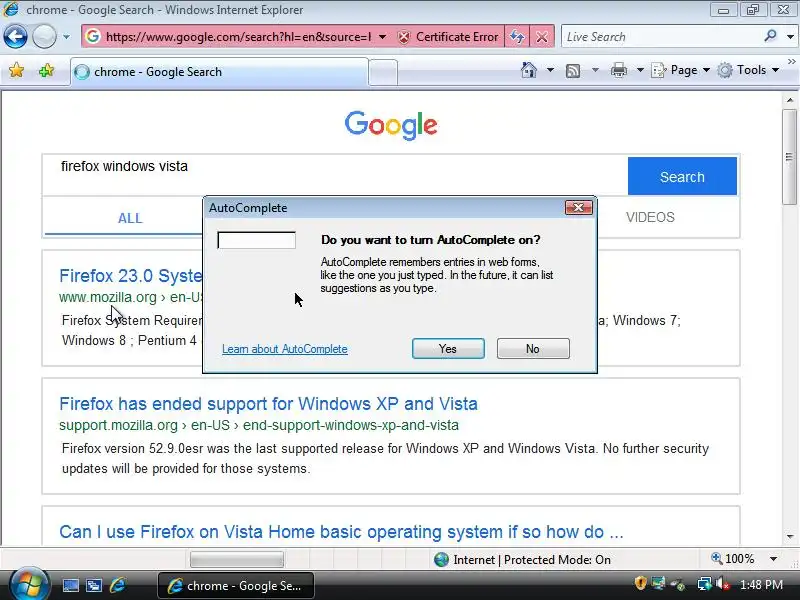Image resolution: width=800 pixels, height=600 pixels.
Task: Open the recent pages dropdown beside Forward
Action: [66, 37]
